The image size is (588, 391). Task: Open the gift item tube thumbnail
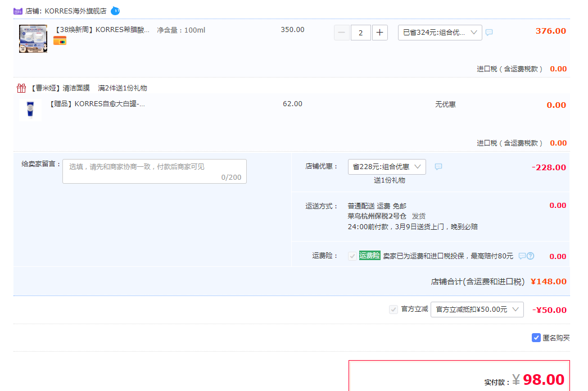[30, 110]
